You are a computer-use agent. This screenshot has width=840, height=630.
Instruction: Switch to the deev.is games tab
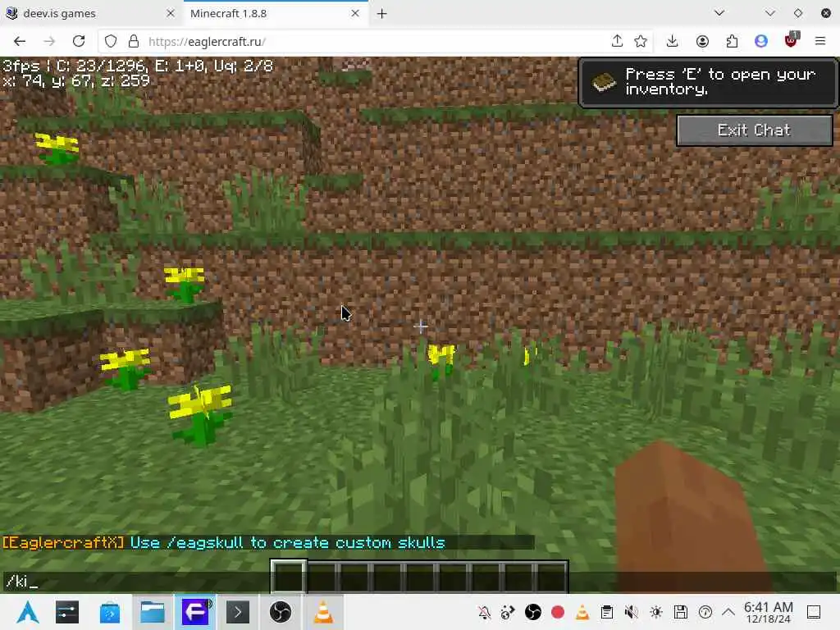coord(90,13)
